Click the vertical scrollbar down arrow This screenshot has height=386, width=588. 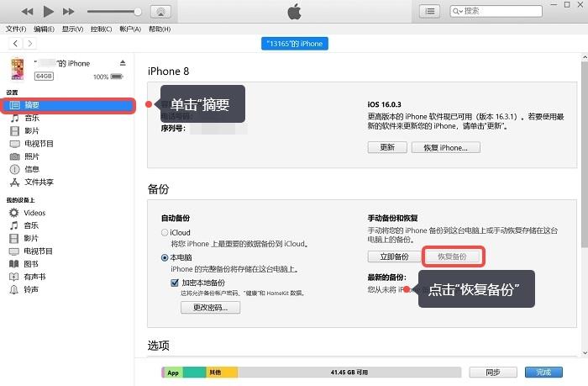point(585,353)
